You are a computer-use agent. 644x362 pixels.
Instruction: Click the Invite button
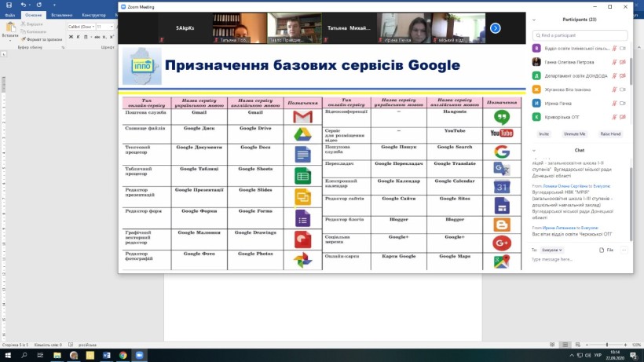(543, 134)
